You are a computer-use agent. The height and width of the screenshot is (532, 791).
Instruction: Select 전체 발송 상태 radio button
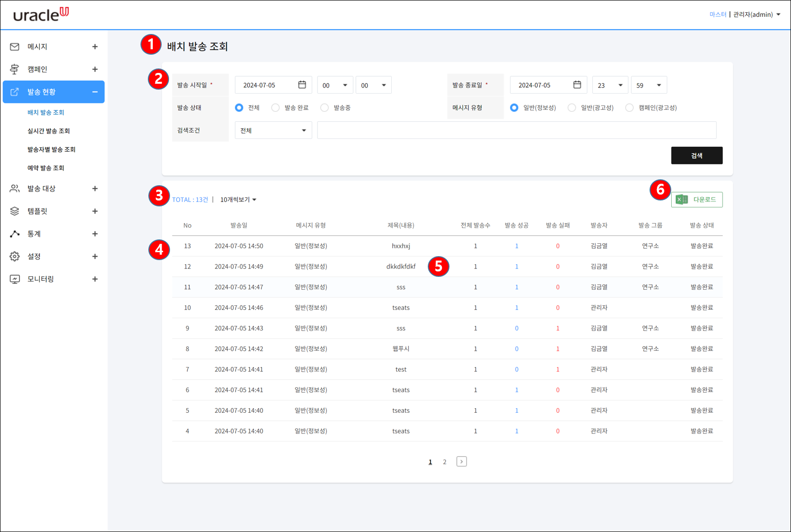[x=239, y=107]
